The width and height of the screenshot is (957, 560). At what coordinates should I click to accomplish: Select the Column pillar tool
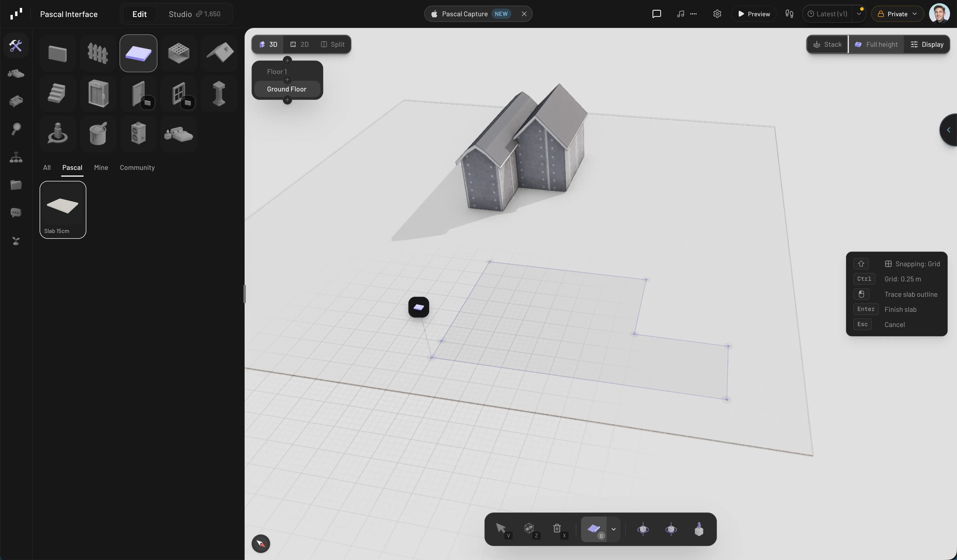click(219, 94)
